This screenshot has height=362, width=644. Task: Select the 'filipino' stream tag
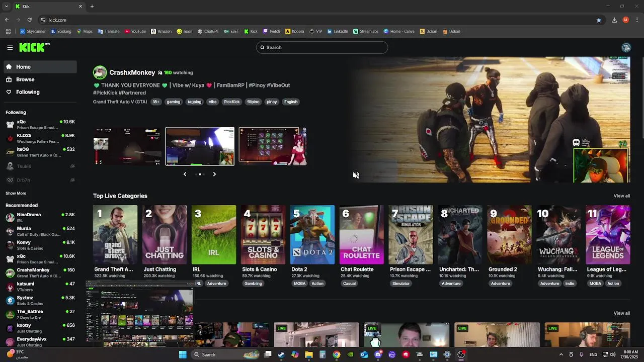(253, 102)
